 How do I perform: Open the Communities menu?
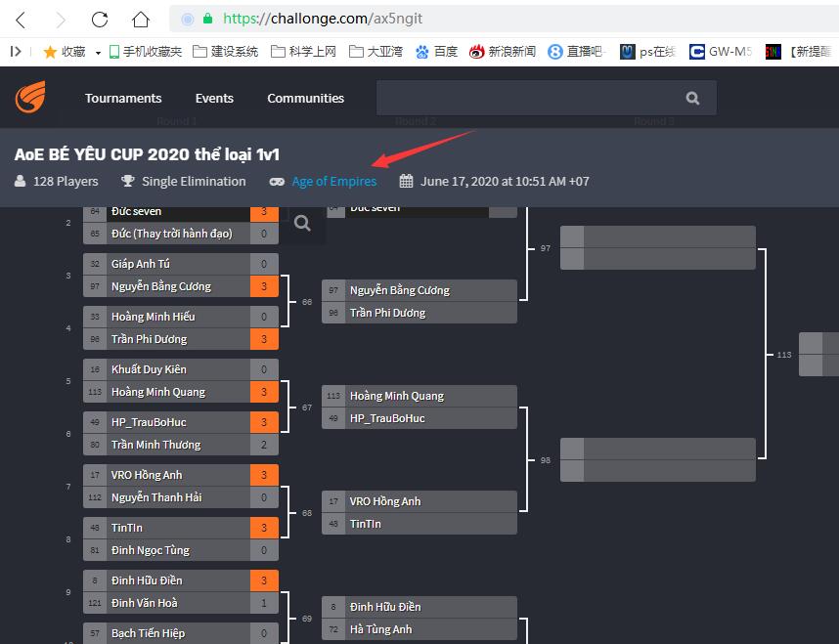305,98
